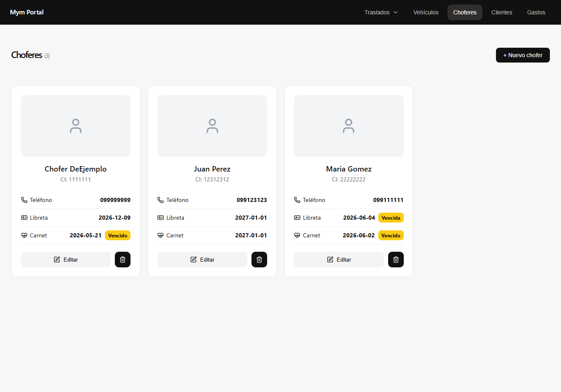Click Vencido badge on Chofer DeEjemplo Carnet
This screenshot has height=392, width=561.
coord(118,235)
